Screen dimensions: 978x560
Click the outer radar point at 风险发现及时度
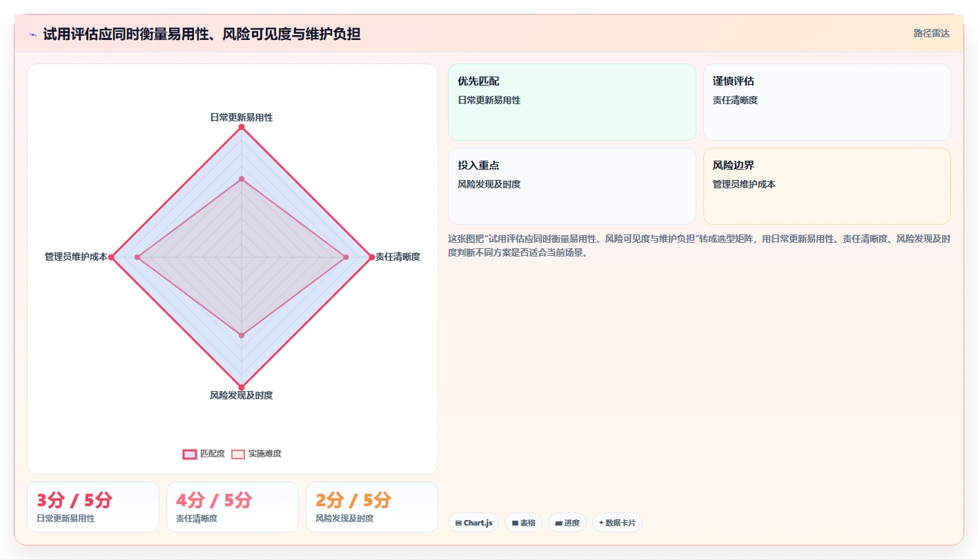[x=242, y=387]
